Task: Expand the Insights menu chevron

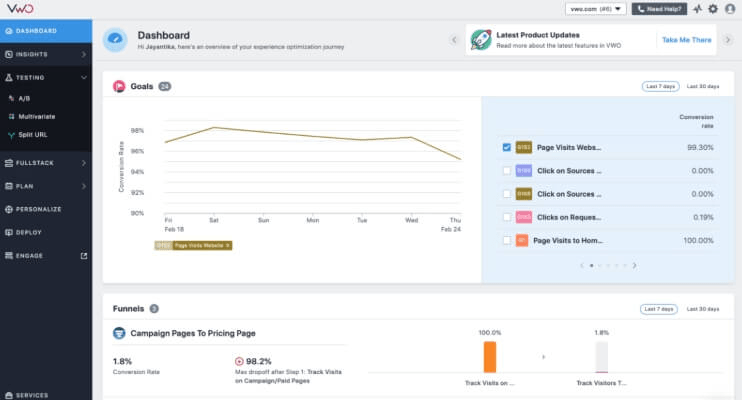Action: 84,54
